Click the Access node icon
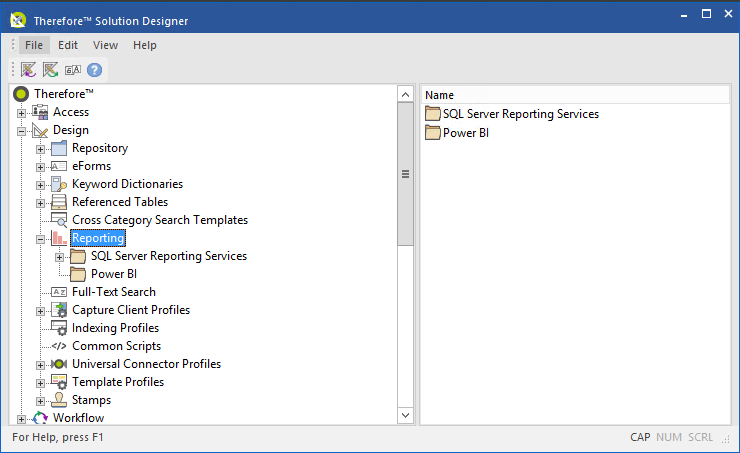The height and width of the screenshot is (453, 740). point(40,112)
